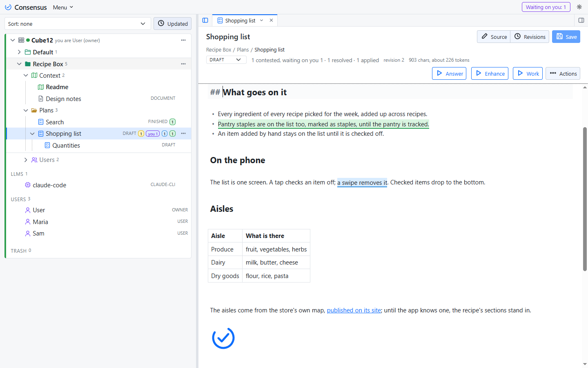The image size is (588, 368).
Task: Open the Menu dropdown in the header
Action: click(63, 7)
